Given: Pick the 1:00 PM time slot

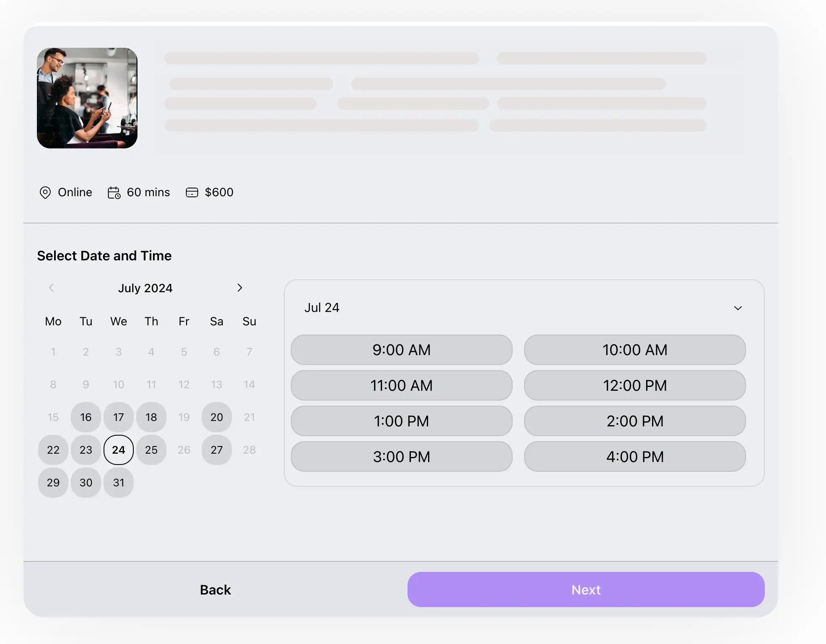Looking at the screenshot, I should 401,421.
